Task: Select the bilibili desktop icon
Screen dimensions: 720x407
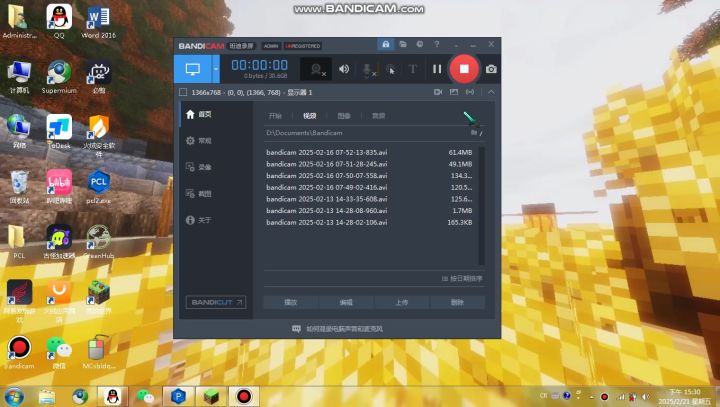Action: [x=59, y=187]
